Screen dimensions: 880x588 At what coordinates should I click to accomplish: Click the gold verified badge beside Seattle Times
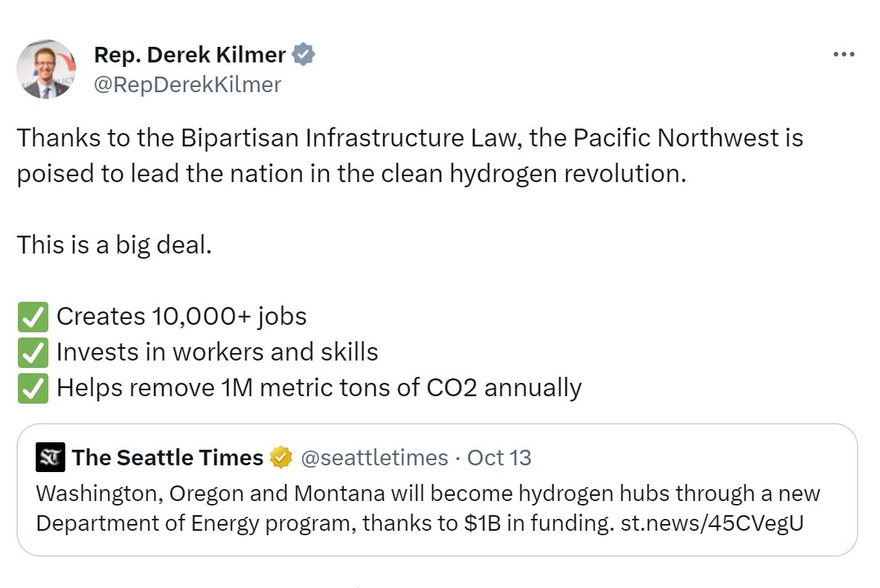(280, 458)
